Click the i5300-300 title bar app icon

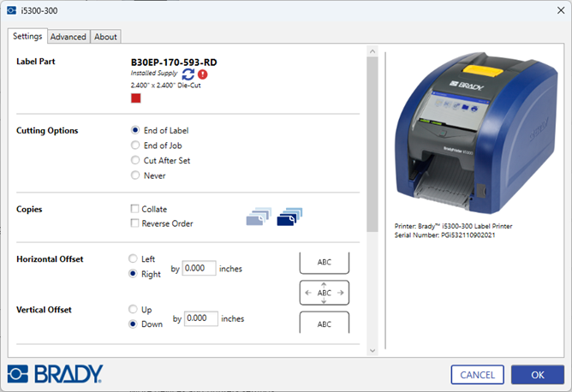click(x=11, y=10)
